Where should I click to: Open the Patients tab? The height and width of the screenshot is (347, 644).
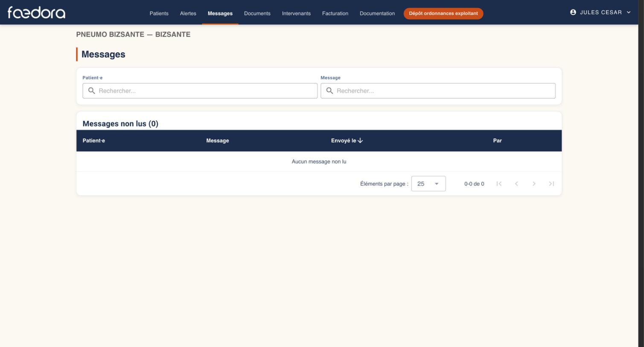[159, 13]
